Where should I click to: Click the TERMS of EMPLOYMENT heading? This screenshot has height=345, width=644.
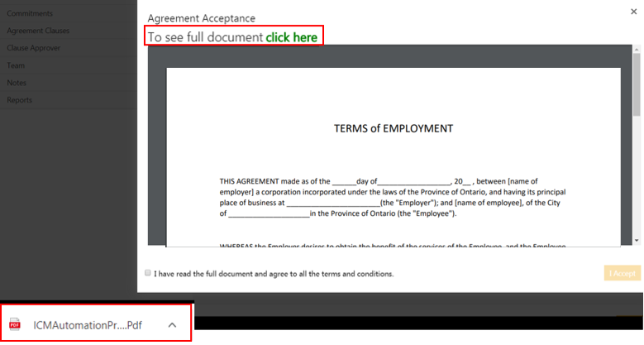click(x=394, y=129)
